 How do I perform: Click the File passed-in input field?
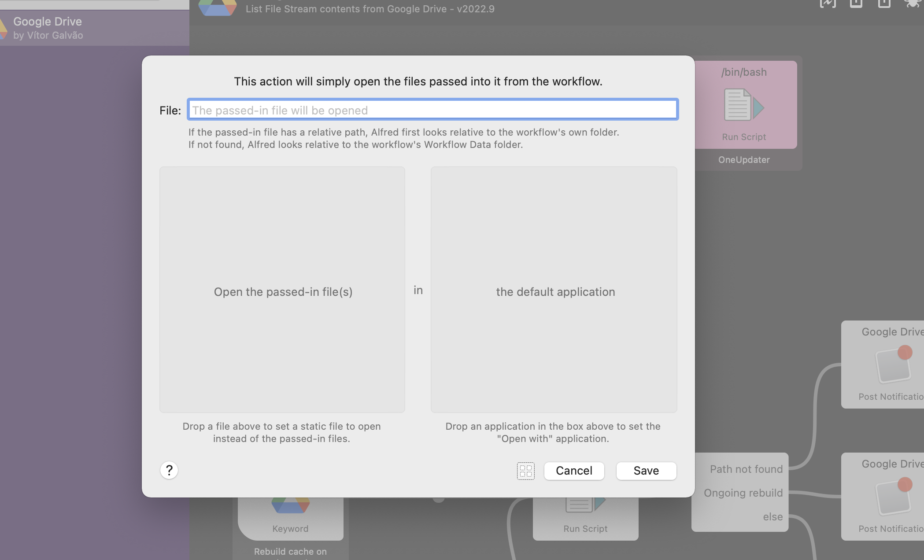(433, 110)
